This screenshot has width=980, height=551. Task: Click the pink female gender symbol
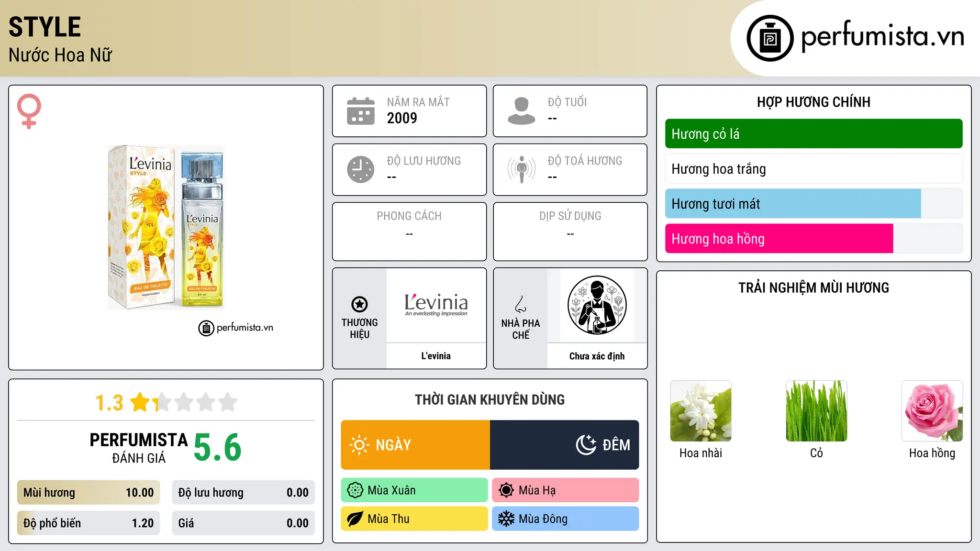click(x=29, y=111)
